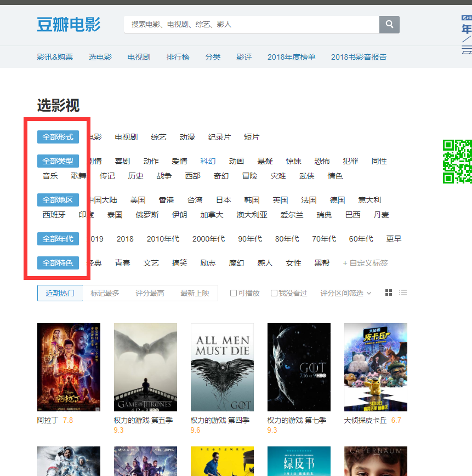Filter era by 90年代

(x=250, y=239)
